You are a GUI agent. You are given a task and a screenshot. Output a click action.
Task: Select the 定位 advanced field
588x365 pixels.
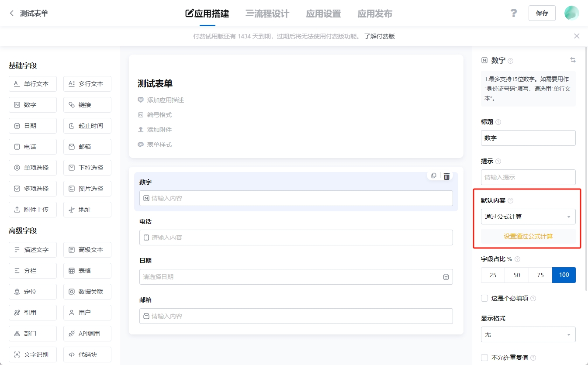tap(32, 291)
